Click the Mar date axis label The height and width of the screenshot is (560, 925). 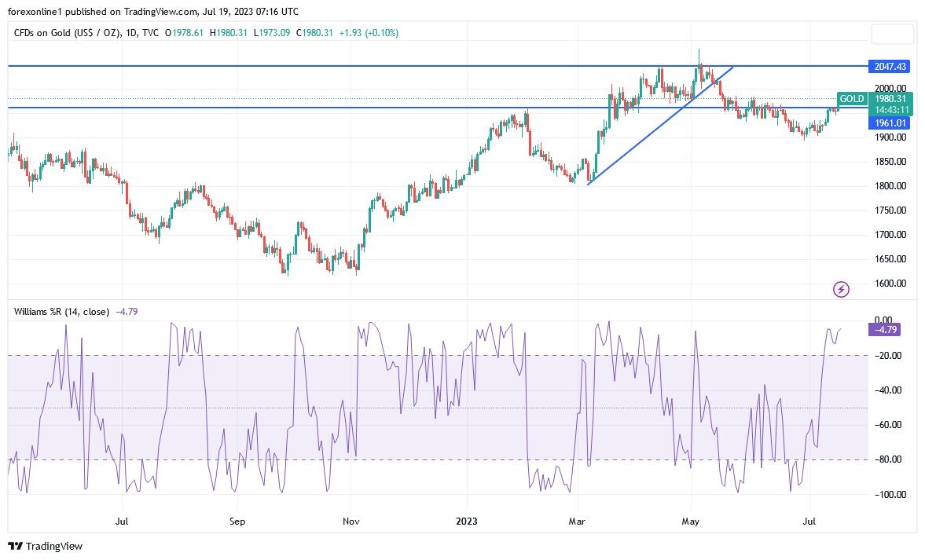(576, 521)
